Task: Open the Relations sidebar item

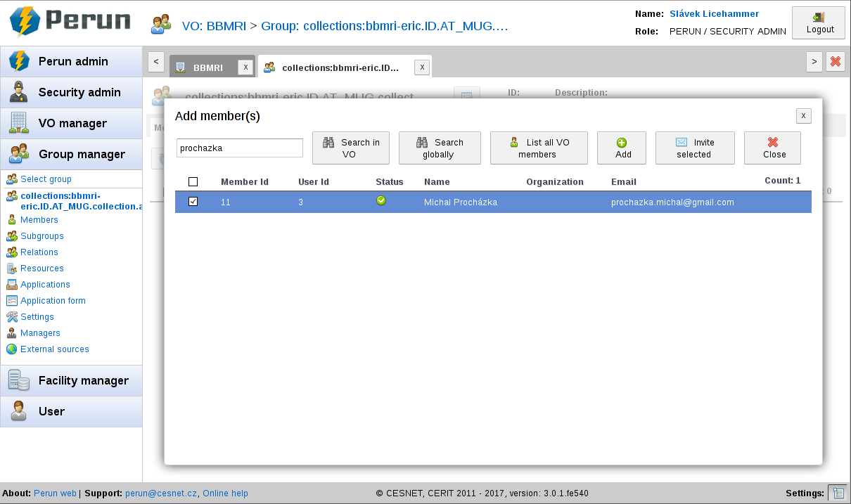Action: click(x=39, y=252)
